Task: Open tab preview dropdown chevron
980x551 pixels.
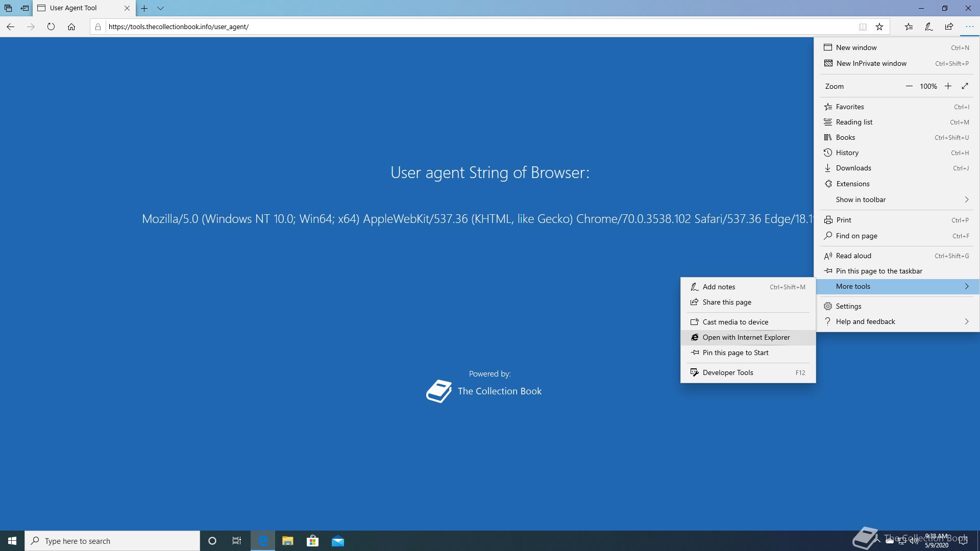Action: 160,8
